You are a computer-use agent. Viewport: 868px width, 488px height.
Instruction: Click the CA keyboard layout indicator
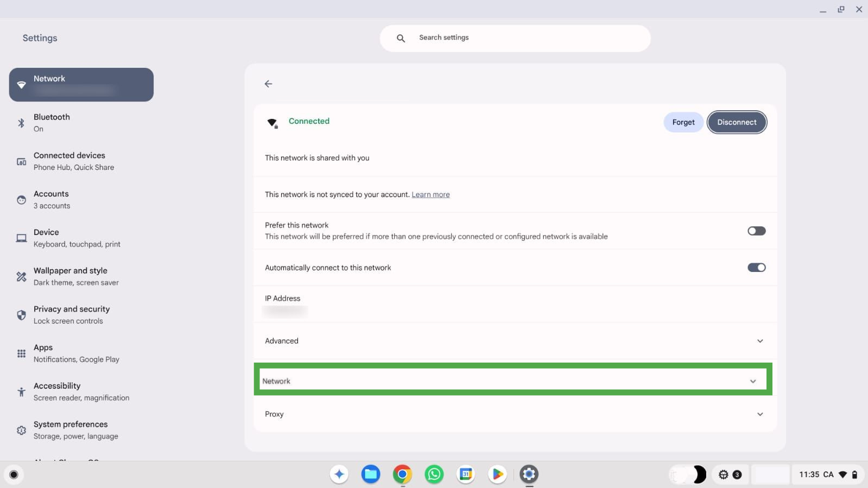pyautogui.click(x=828, y=474)
